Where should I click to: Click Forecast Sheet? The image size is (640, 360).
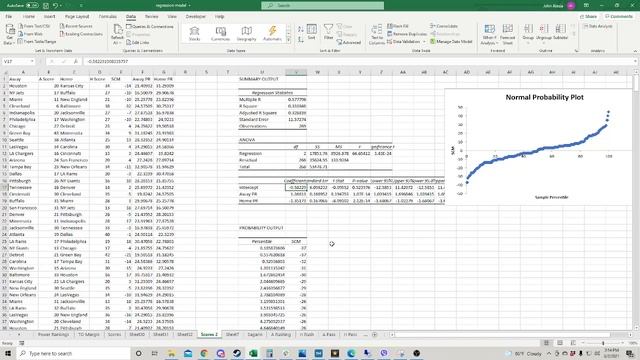click(x=507, y=34)
